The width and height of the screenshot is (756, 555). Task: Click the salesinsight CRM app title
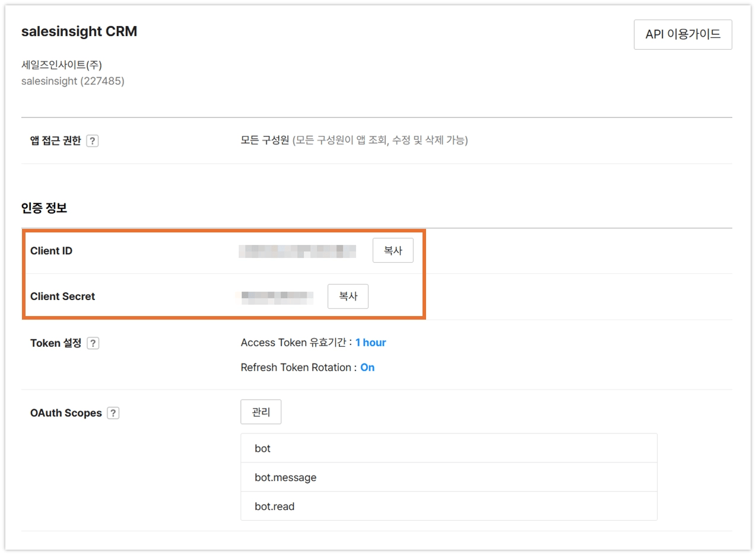click(x=80, y=31)
